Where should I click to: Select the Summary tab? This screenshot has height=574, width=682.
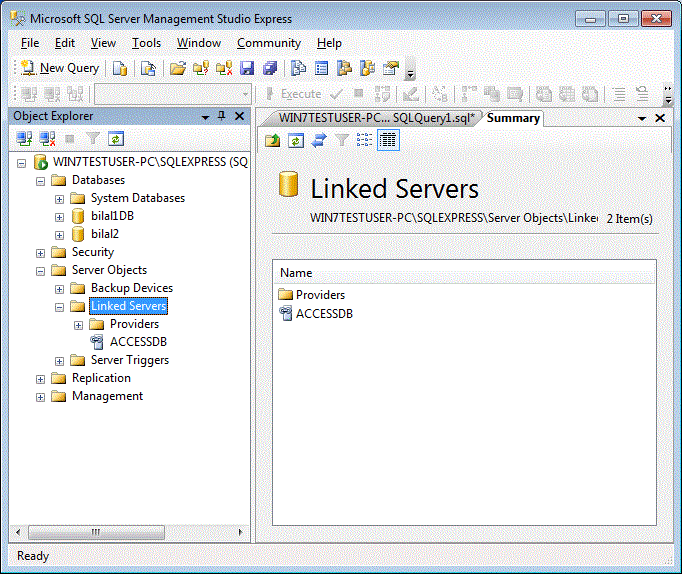click(513, 118)
